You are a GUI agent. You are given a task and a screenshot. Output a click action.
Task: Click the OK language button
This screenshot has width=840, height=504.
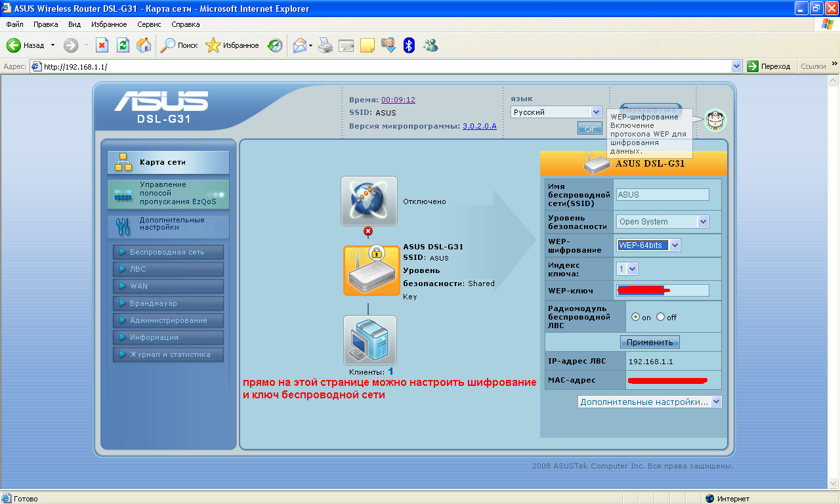coord(589,129)
